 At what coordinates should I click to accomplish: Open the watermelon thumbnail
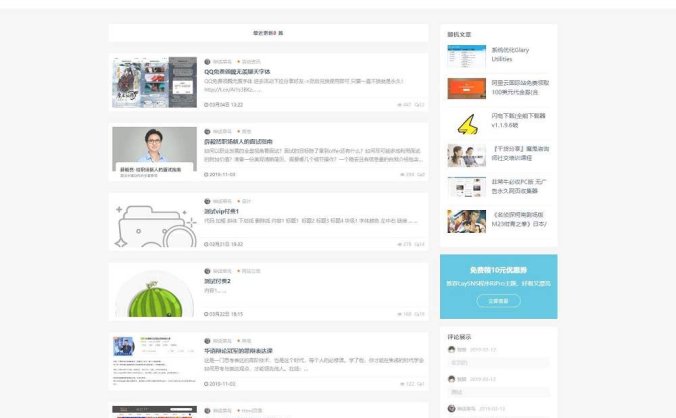pyautogui.click(x=154, y=291)
